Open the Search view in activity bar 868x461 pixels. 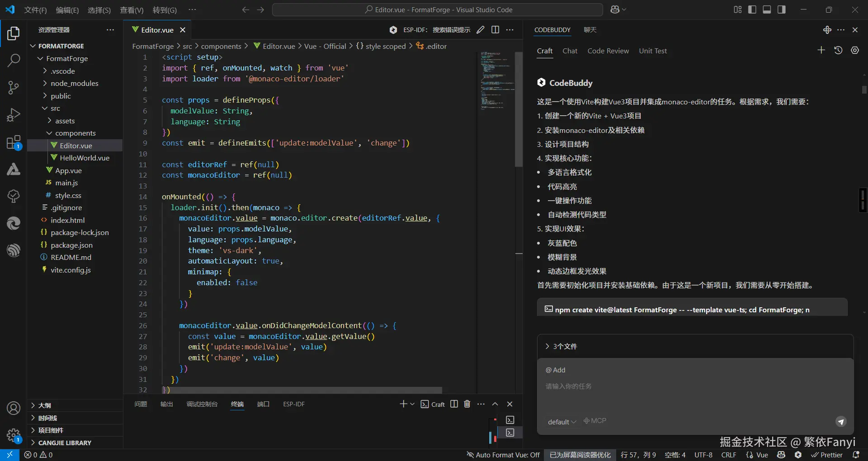point(14,60)
